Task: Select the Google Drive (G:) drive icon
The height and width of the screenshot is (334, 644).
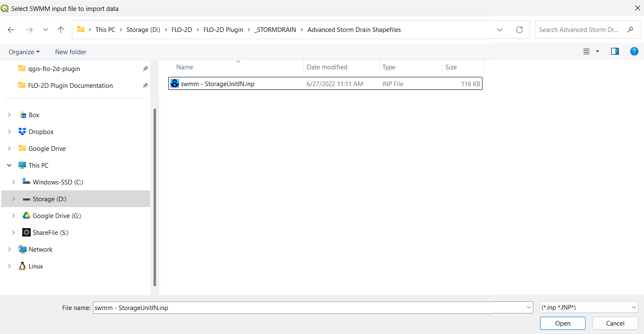Action: tap(27, 216)
